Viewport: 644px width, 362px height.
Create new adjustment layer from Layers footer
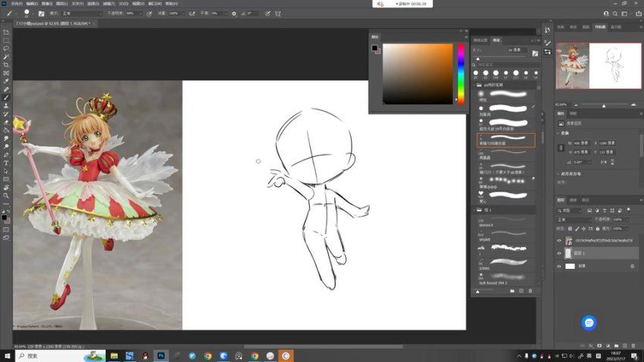click(608, 346)
